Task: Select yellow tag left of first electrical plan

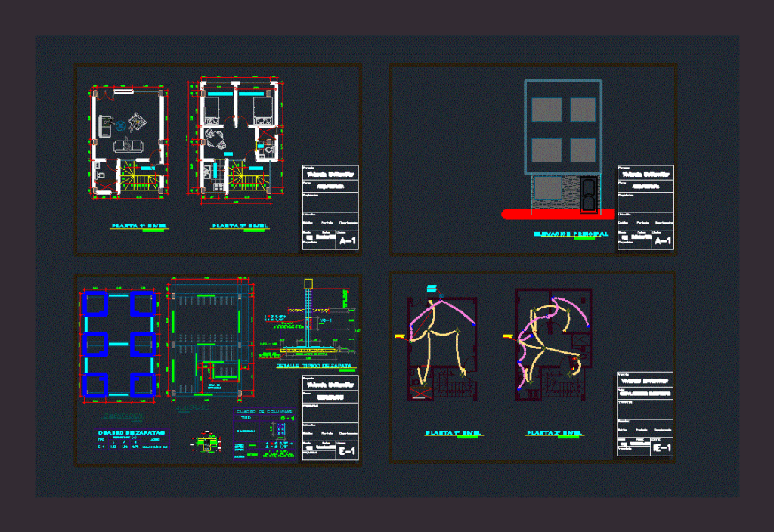Action: click(400, 336)
